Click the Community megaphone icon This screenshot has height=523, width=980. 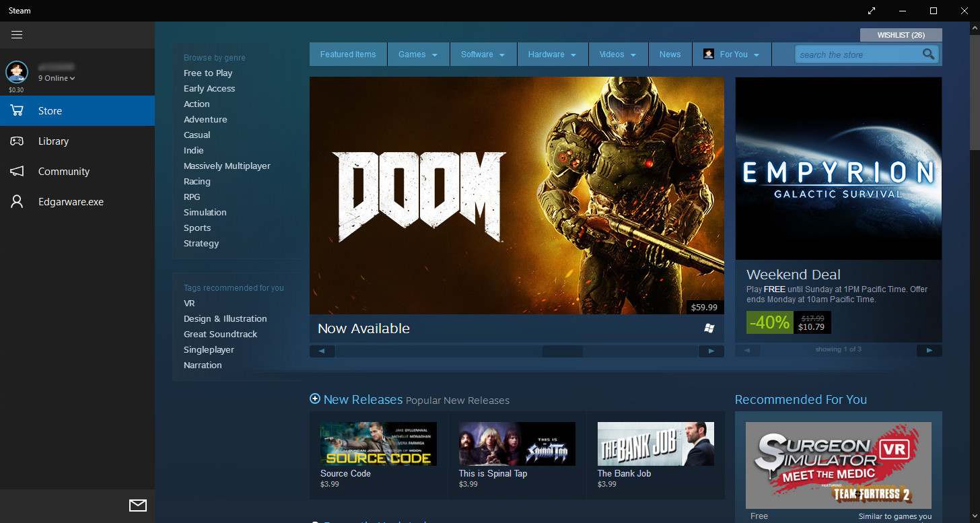click(17, 172)
